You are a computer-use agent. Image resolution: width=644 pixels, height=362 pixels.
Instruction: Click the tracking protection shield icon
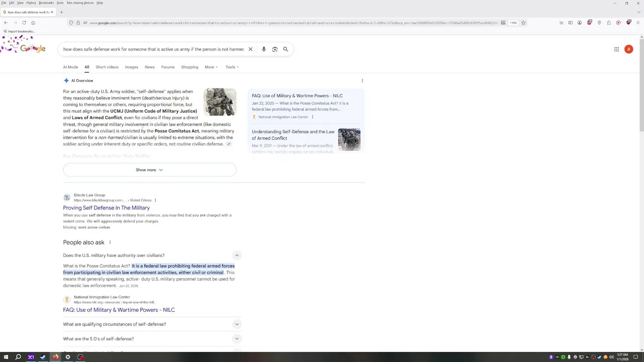pos(71,23)
